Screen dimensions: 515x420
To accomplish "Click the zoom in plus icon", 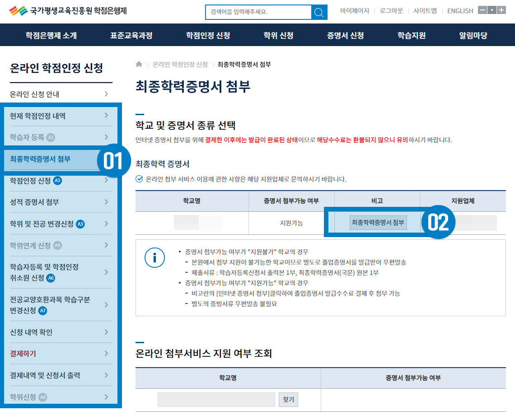I will tap(501, 10).
